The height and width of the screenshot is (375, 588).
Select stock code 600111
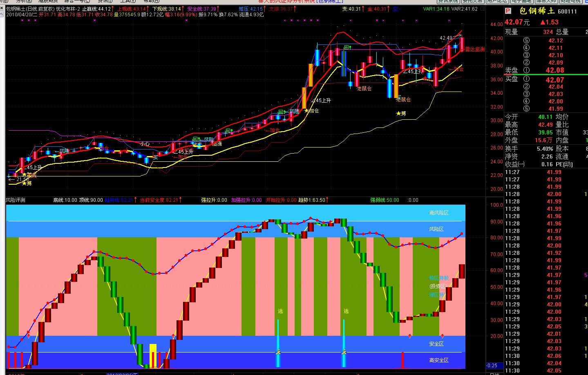coord(566,11)
